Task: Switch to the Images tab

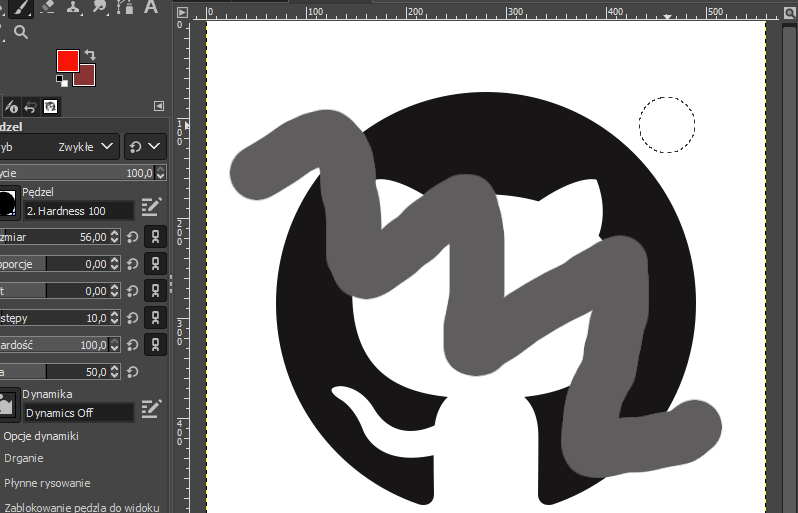Action: 50,106
